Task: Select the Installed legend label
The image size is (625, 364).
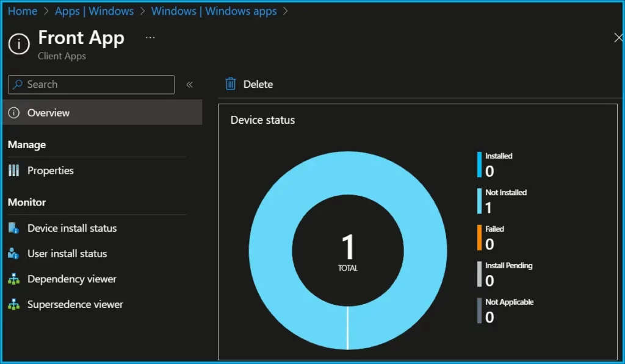Action: pos(499,156)
